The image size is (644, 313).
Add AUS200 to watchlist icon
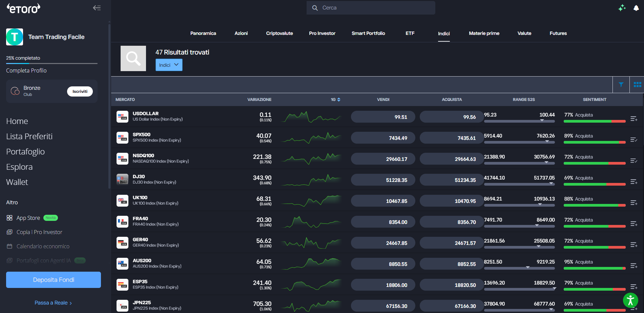(x=634, y=266)
